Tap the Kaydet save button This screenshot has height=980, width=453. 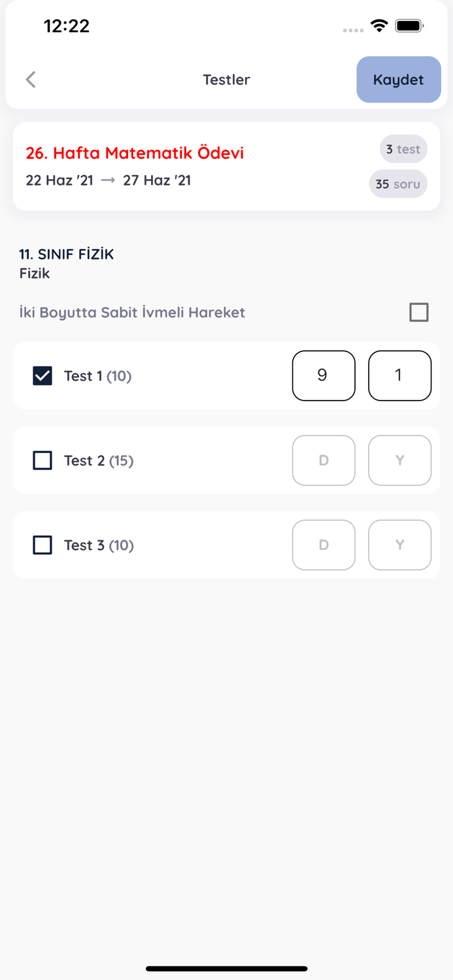coord(399,80)
